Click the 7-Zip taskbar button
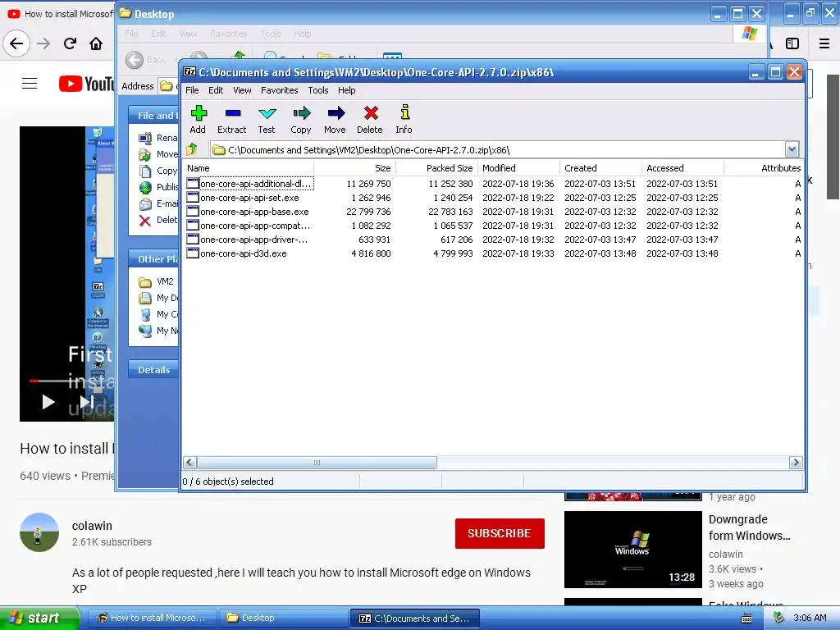Screen dimensions: 840x630 coord(415,618)
